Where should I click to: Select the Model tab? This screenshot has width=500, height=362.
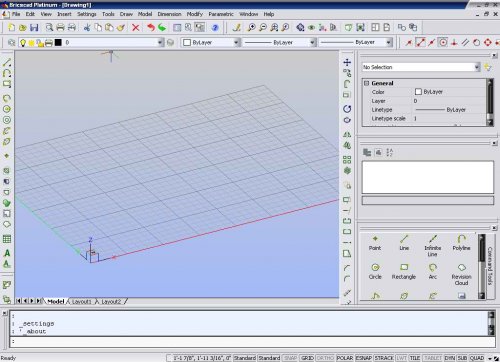click(56, 301)
